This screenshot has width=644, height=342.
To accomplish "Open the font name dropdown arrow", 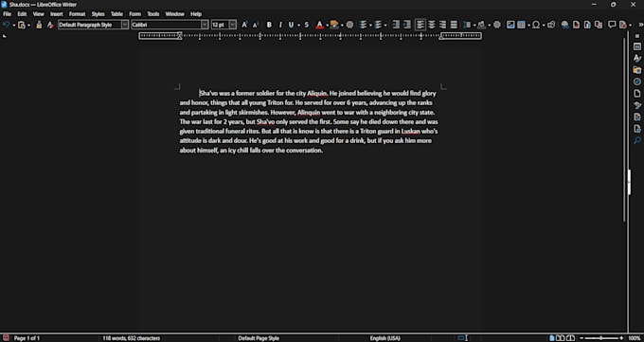I will tap(205, 25).
